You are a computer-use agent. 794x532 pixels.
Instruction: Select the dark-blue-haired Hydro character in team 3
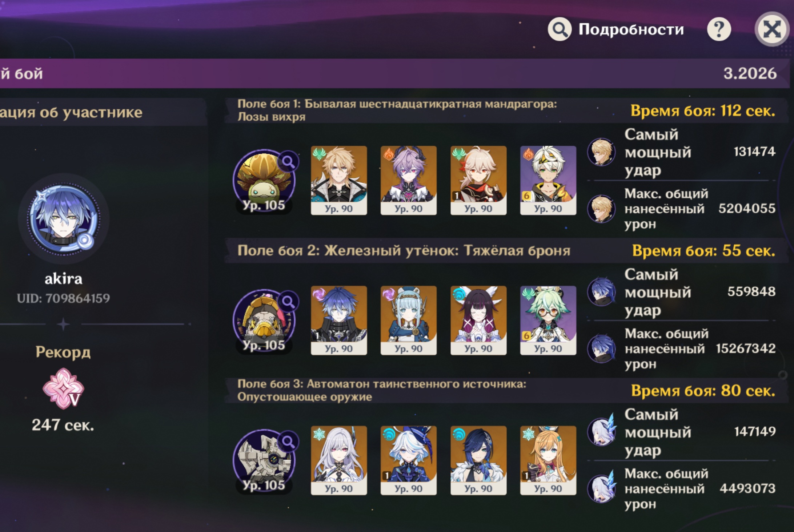pos(478,460)
